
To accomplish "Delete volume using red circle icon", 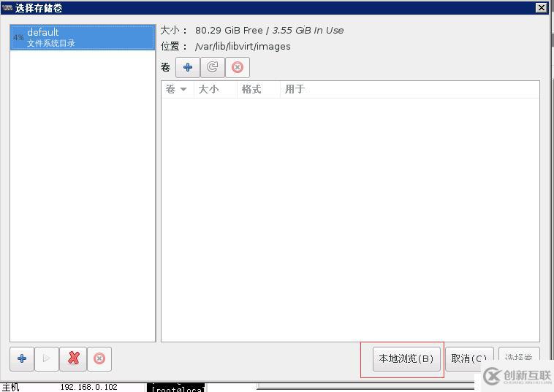I will pos(238,67).
